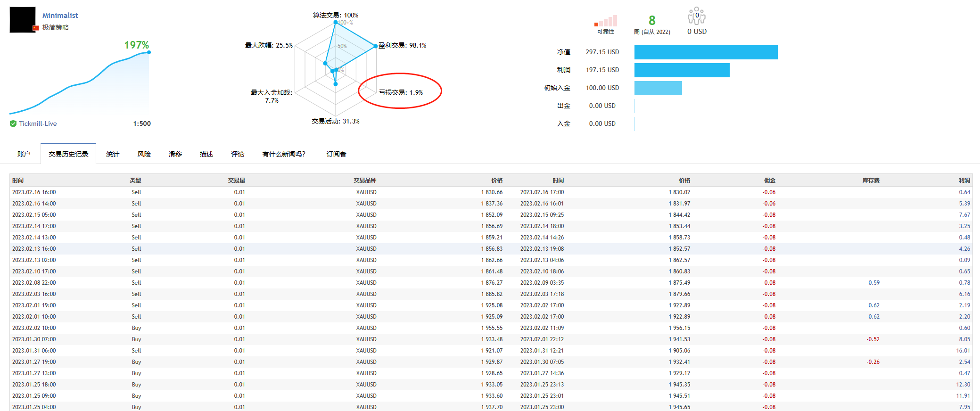Click the profit value 7.67
The height and width of the screenshot is (411, 980).
(x=964, y=215)
